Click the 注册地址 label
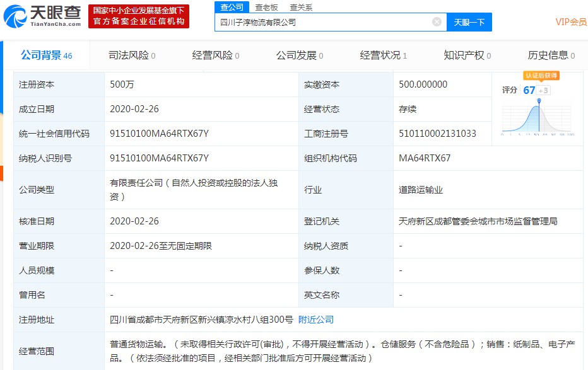This screenshot has height=370, width=588. coord(37,320)
